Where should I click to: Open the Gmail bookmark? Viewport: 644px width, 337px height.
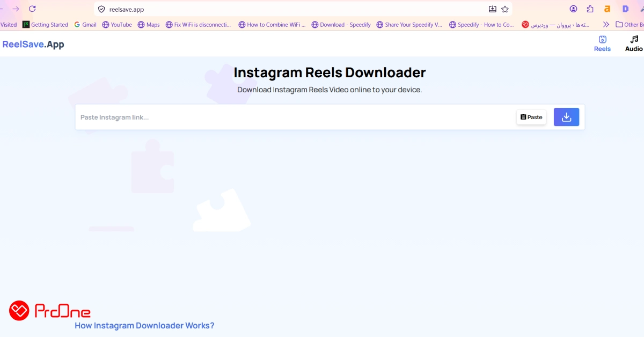[x=85, y=25]
